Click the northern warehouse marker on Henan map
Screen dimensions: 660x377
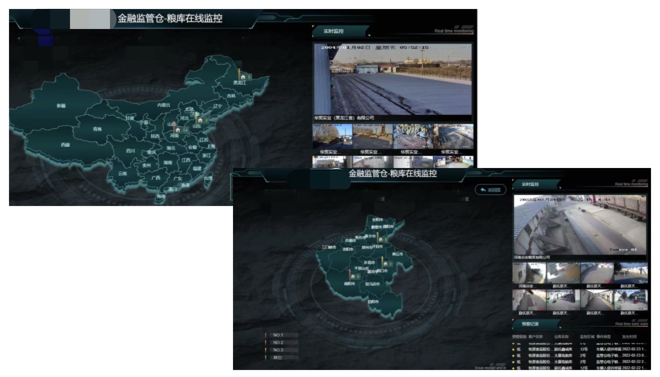pyautogui.click(x=381, y=239)
